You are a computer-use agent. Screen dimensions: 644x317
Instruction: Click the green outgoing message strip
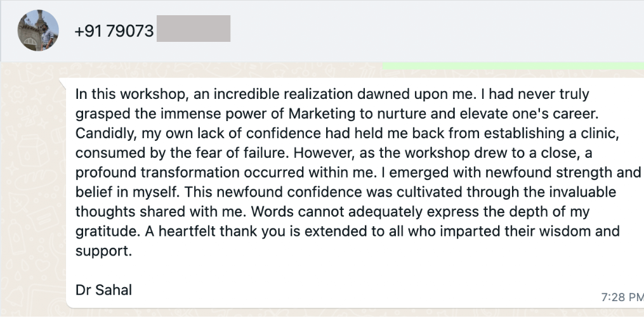pos(513,66)
